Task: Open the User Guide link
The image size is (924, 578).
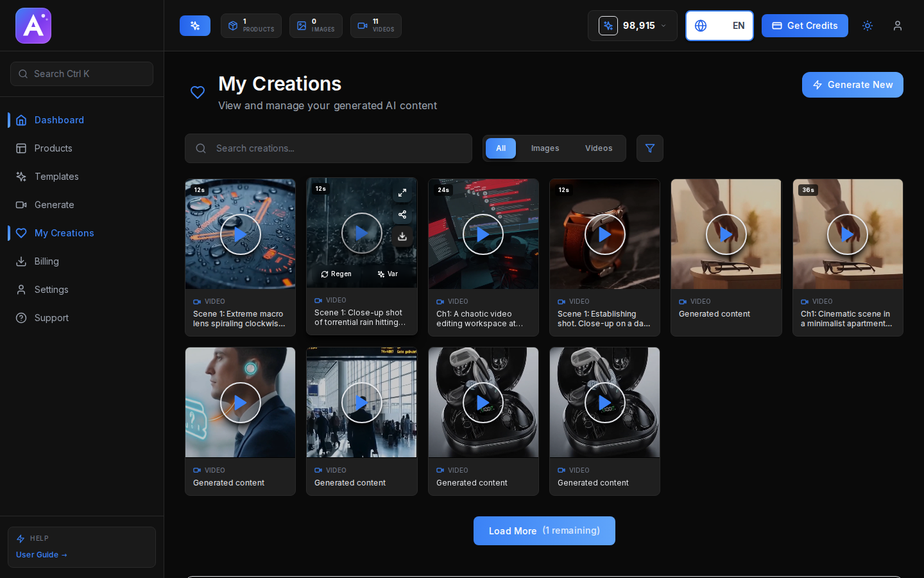Action: (x=41, y=554)
